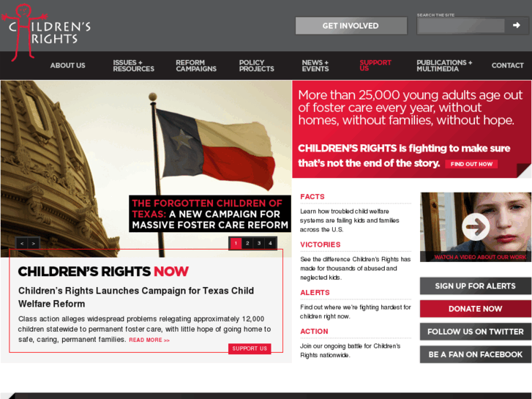Open Issues + Resources menu item
The image size is (532, 399).
point(133,66)
